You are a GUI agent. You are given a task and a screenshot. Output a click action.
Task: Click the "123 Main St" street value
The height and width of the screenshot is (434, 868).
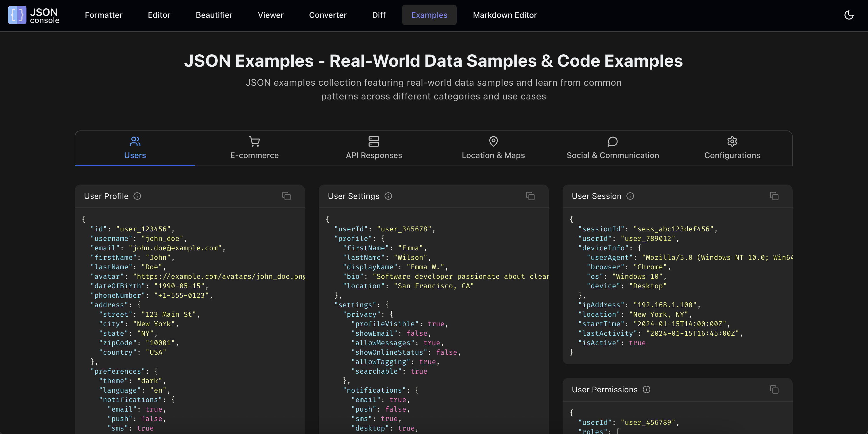(x=169, y=314)
